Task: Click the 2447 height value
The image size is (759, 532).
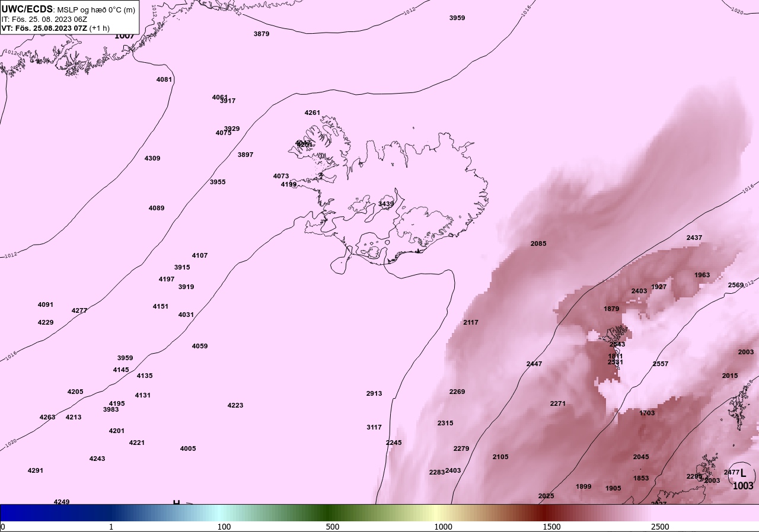Action: pos(534,364)
